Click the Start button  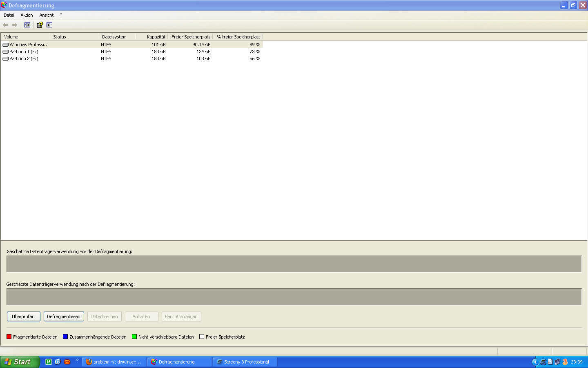tap(19, 362)
